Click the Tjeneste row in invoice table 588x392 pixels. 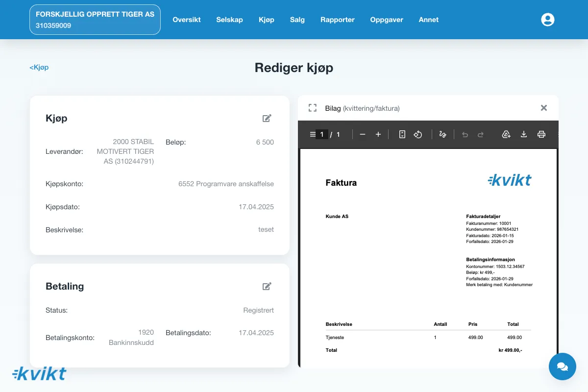point(428,338)
